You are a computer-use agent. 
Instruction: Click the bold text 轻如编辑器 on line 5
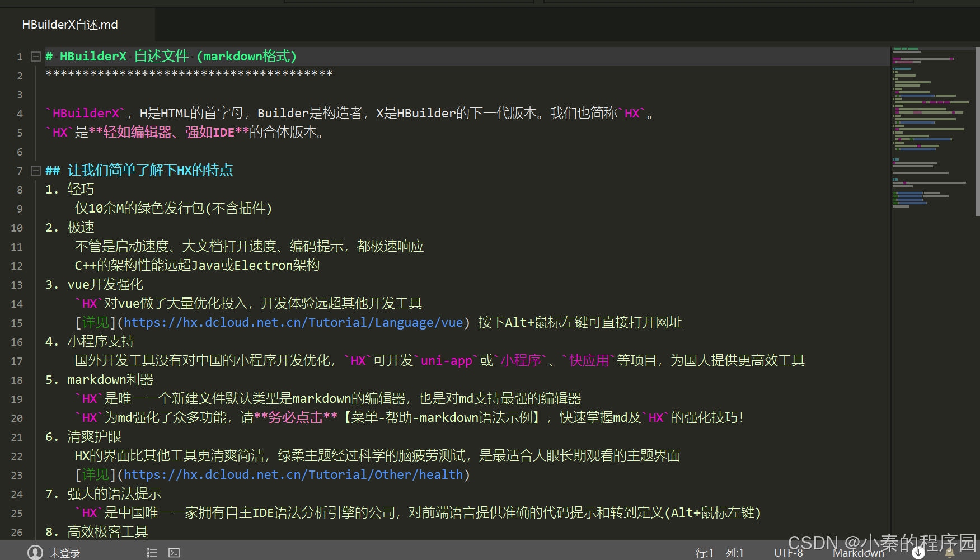[138, 133]
